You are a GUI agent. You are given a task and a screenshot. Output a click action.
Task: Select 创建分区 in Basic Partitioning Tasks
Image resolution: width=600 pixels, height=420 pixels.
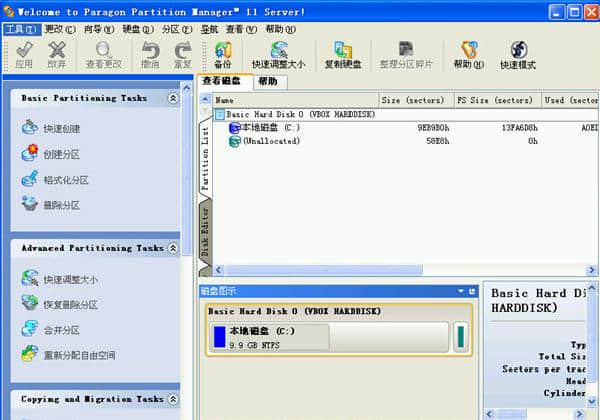[x=60, y=154]
